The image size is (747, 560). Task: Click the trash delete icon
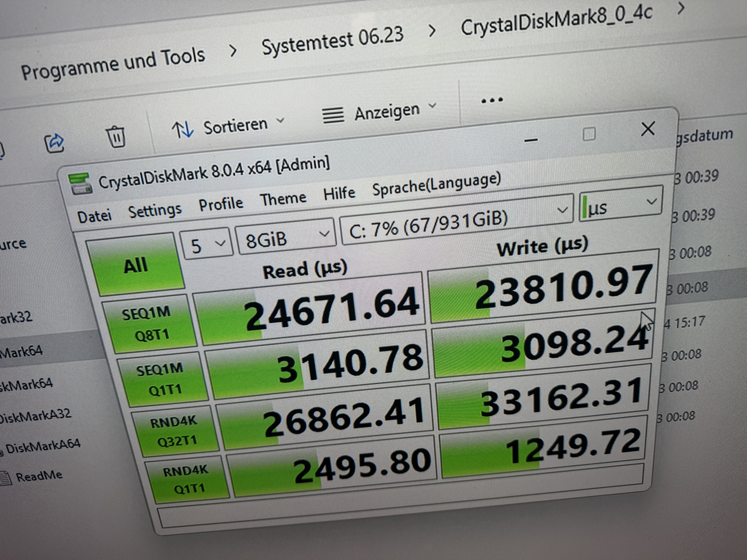116,137
